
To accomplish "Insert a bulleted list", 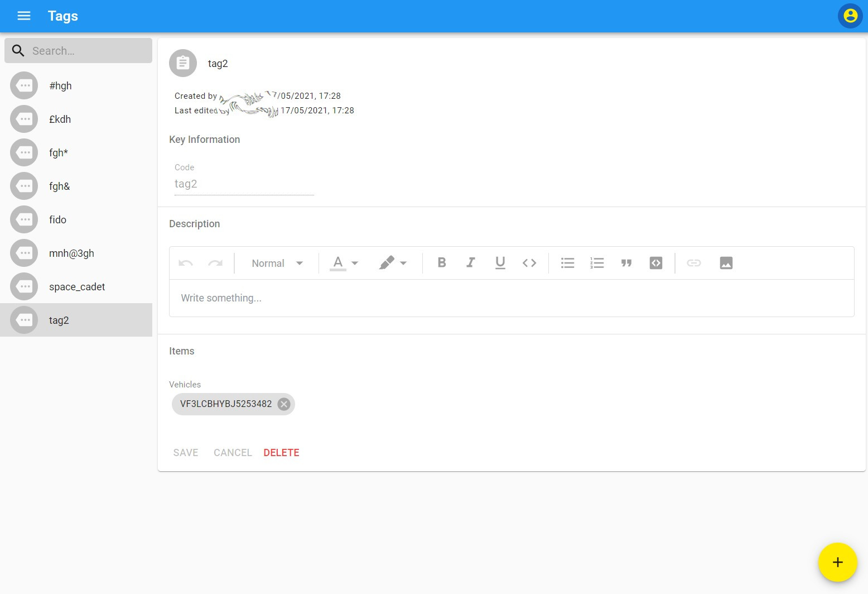I will coord(567,263).
